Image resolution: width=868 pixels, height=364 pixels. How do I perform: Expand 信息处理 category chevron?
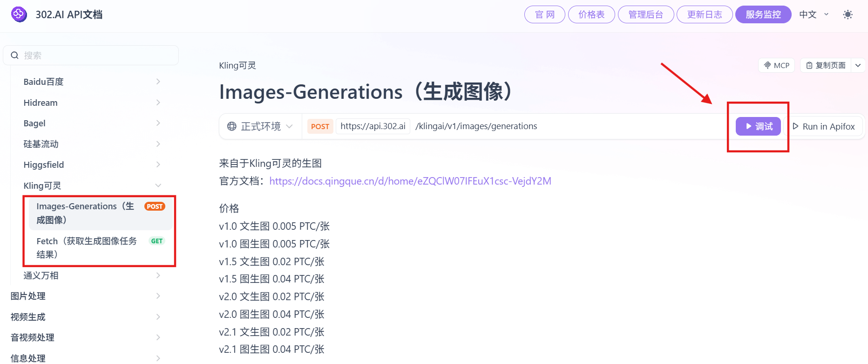pos(158,358)
